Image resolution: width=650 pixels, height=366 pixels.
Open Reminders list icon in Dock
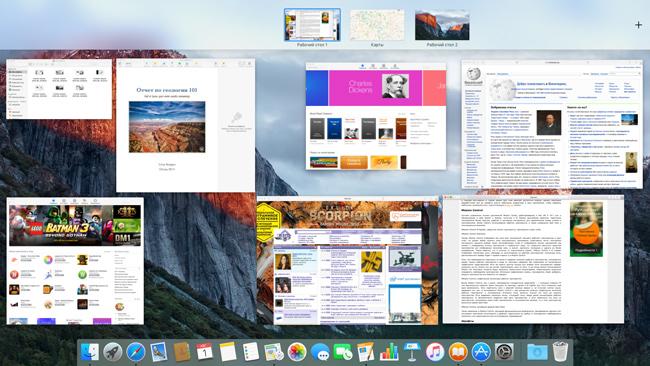coord(250,352)
